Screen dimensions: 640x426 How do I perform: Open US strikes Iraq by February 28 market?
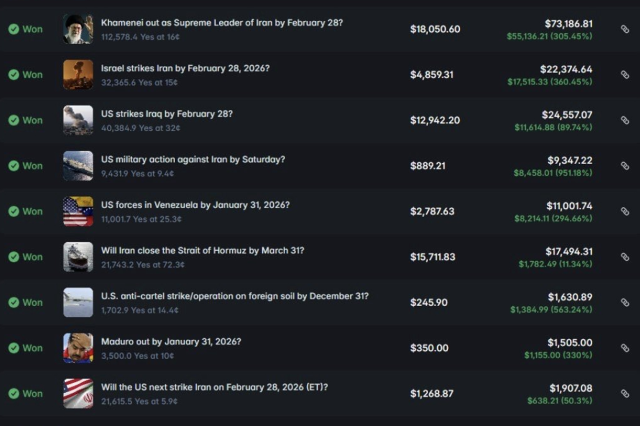pos(166,113)
